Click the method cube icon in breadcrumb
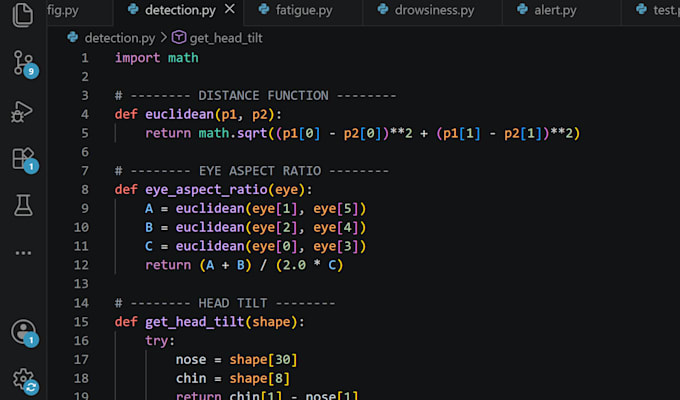The height and width of the screenshot is (400, 680). click(179, 38)
